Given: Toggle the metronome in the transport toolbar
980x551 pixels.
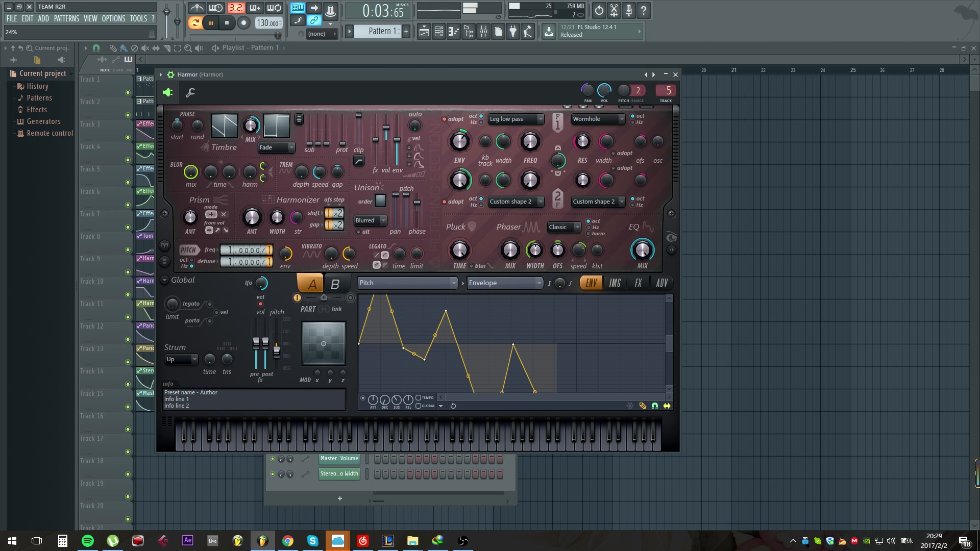Looking at the screenshot, I should [198, 8].
